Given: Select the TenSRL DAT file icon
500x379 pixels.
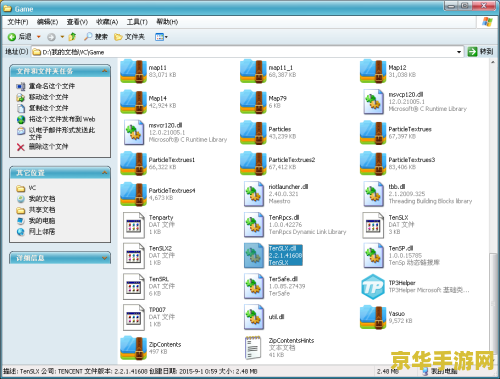Looking at the screenshot, I should tap(134, 286).
